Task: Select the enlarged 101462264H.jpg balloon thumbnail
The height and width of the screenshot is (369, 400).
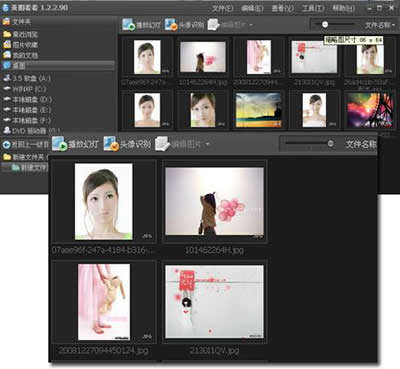Action: (x=214, y=201)
